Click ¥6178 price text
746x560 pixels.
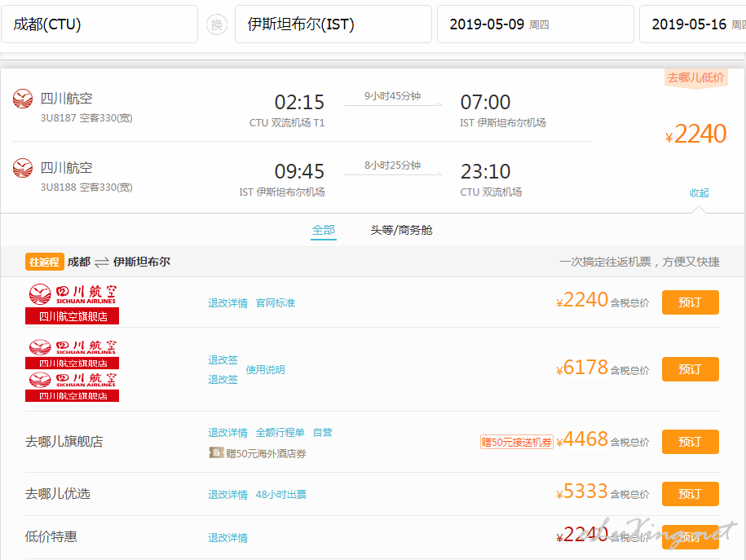point(582,368)
